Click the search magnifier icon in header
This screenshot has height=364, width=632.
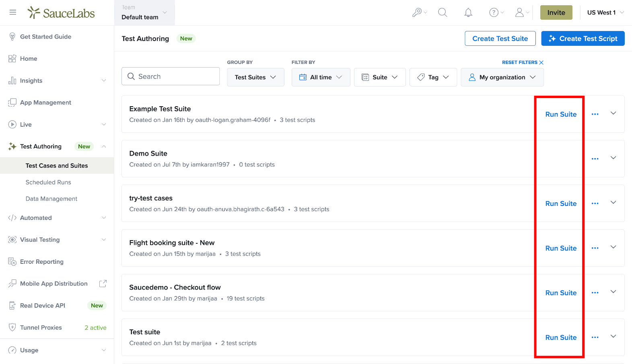pyautogui.click(x=443, y=12)
